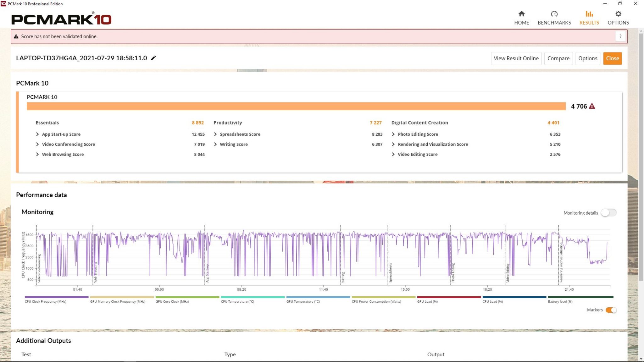Viewport: 644px width, 362px height.
Task: Click the Compare button
Action: pos(559,58)
